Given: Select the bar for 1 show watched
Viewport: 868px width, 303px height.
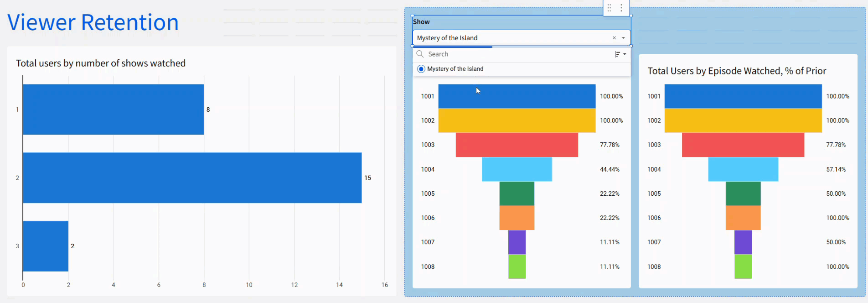Looking at the screenshot, I should (113, 110).
